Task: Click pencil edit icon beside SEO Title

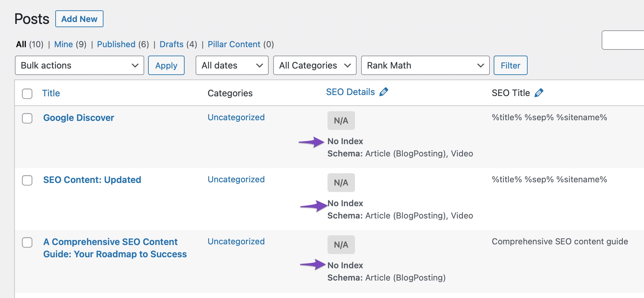Action: click(x=539, y=93)
